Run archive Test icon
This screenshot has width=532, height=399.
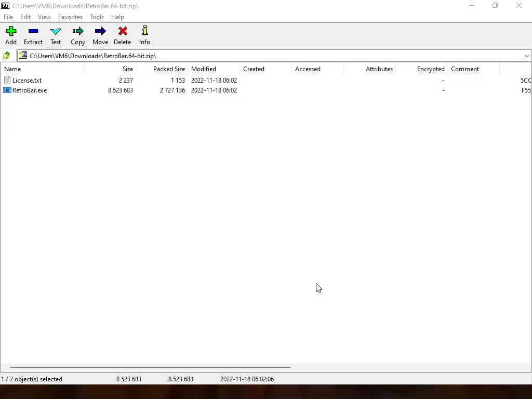click(55, 31)
